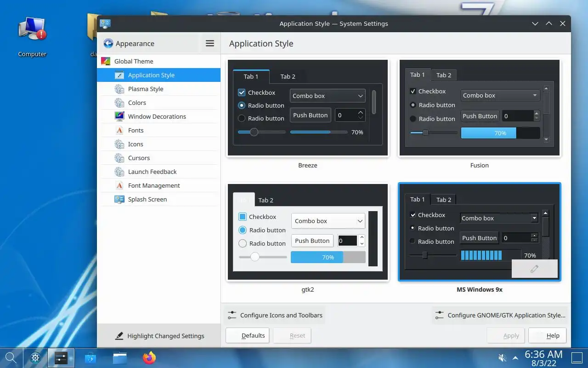Open the Colors settings page
This screenshot has width=588, height=368.
158,103
